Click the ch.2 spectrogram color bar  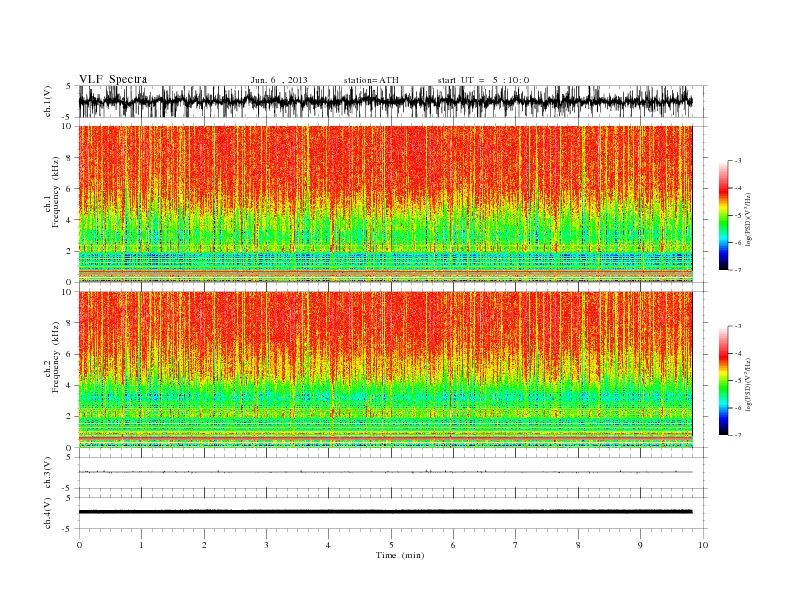pyautogui.click(x=723, y=380)
